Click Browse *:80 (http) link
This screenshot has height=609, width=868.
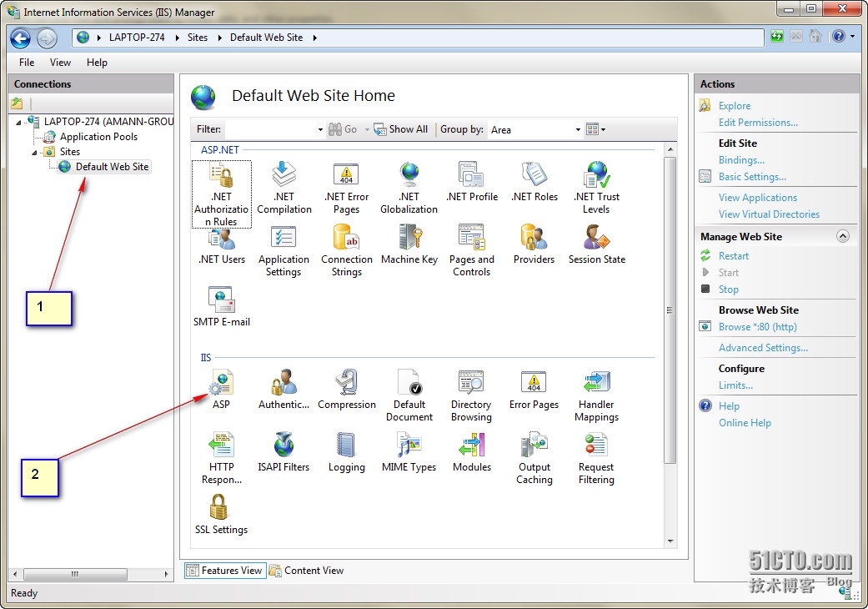pos(757,327)
